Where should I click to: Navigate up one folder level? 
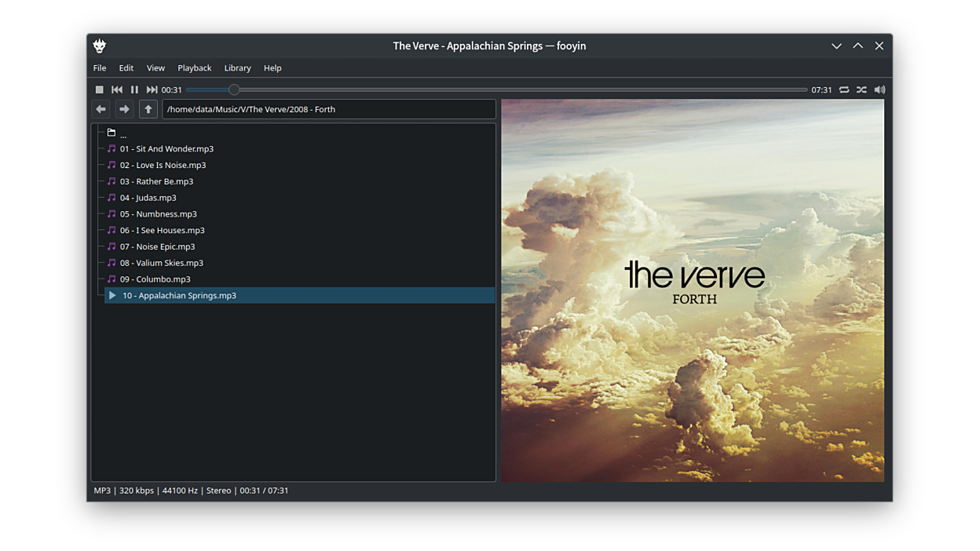(148, 109)
